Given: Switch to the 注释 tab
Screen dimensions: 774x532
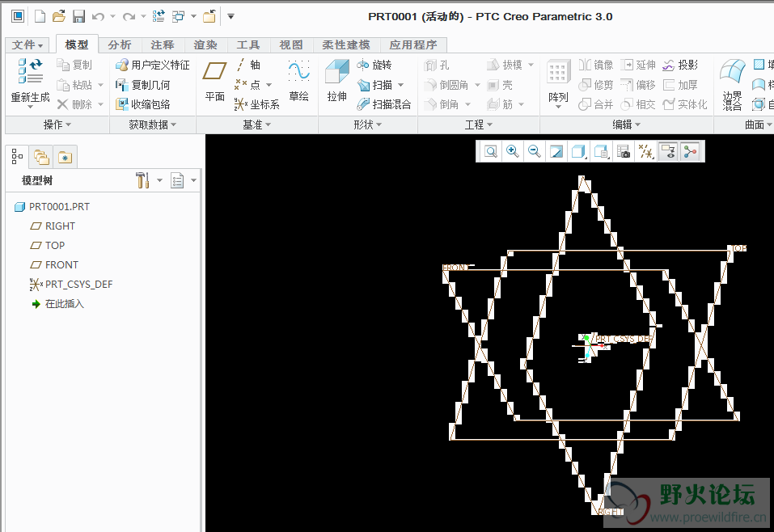Looking at the screenshot, I should pyautogui.click(x=163, y=45).
